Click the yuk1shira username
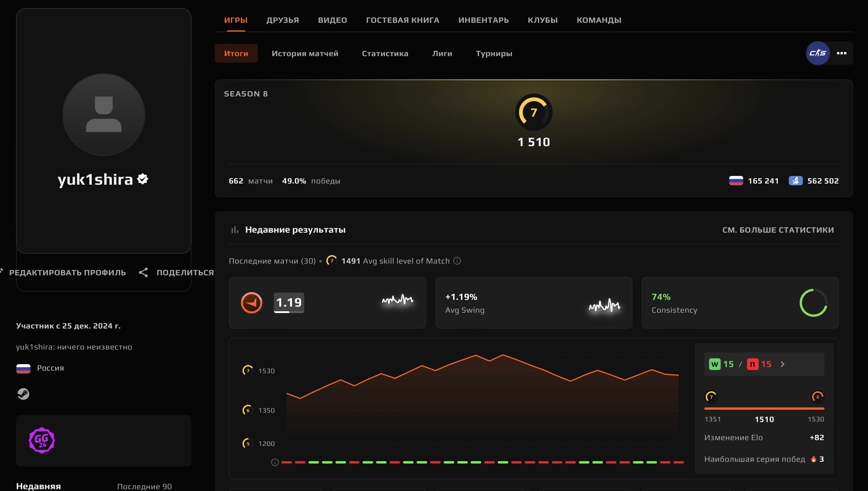The width and height of the screenshot is (868, 491). (x=96, y=179)
